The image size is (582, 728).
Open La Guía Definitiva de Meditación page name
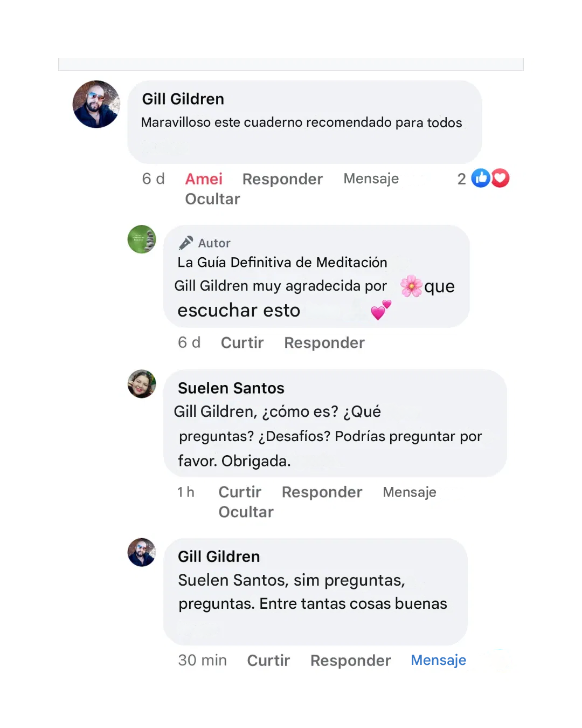tap(282, 263)
